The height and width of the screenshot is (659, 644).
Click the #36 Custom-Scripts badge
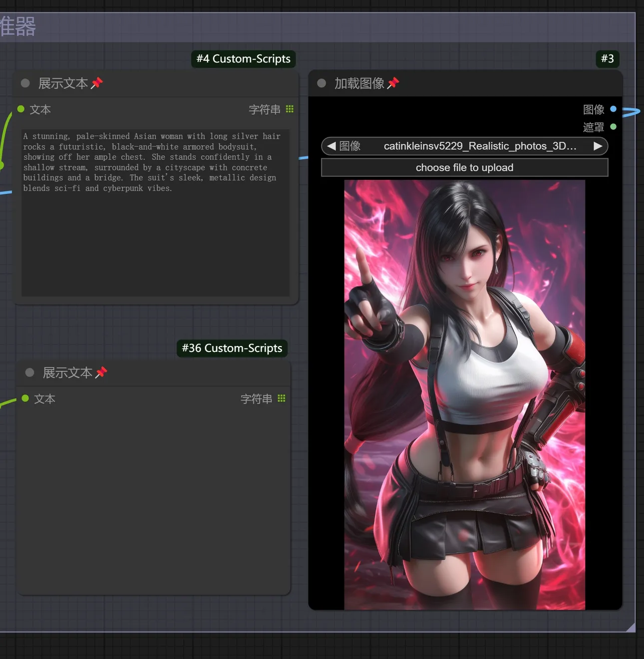click(x=232, y=348)
